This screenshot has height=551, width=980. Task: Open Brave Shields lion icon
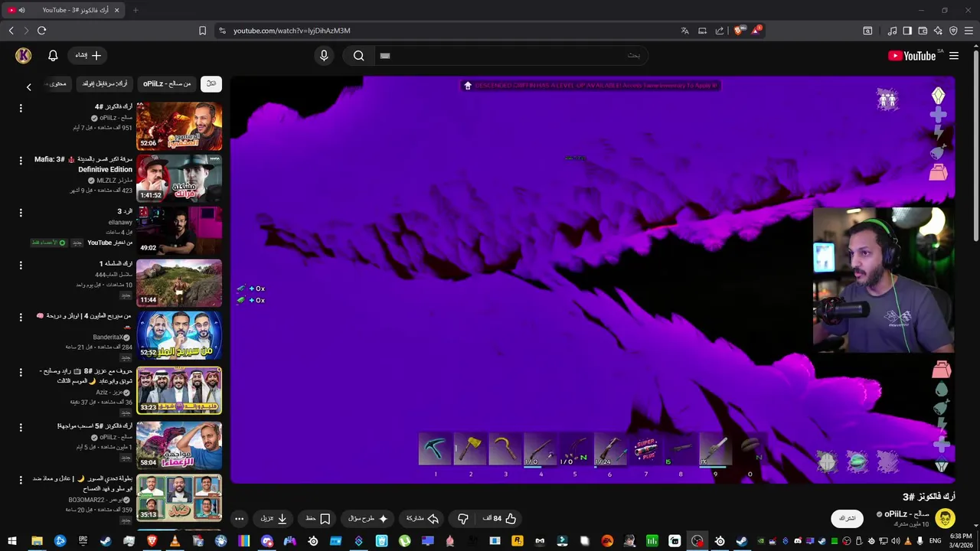pyautogui.click(x=738, y=31)
